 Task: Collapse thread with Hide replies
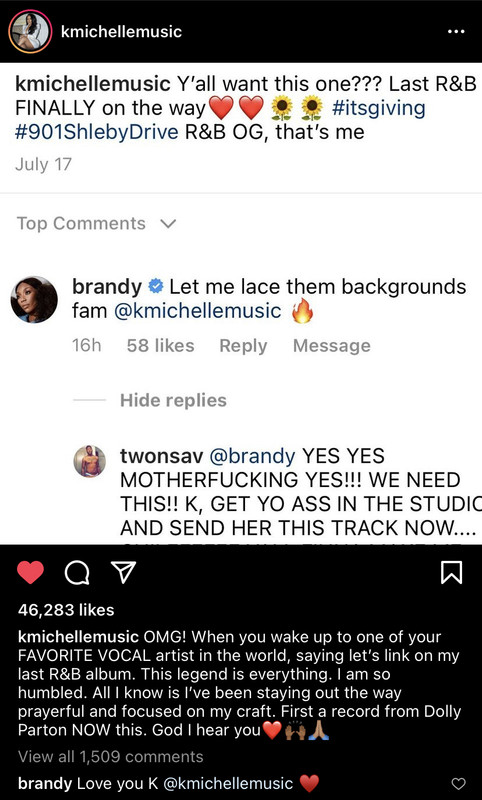(x=173, y=401)
